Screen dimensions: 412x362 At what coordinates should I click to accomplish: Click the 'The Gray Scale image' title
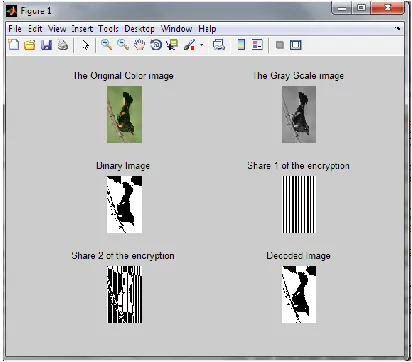[298, 76]
